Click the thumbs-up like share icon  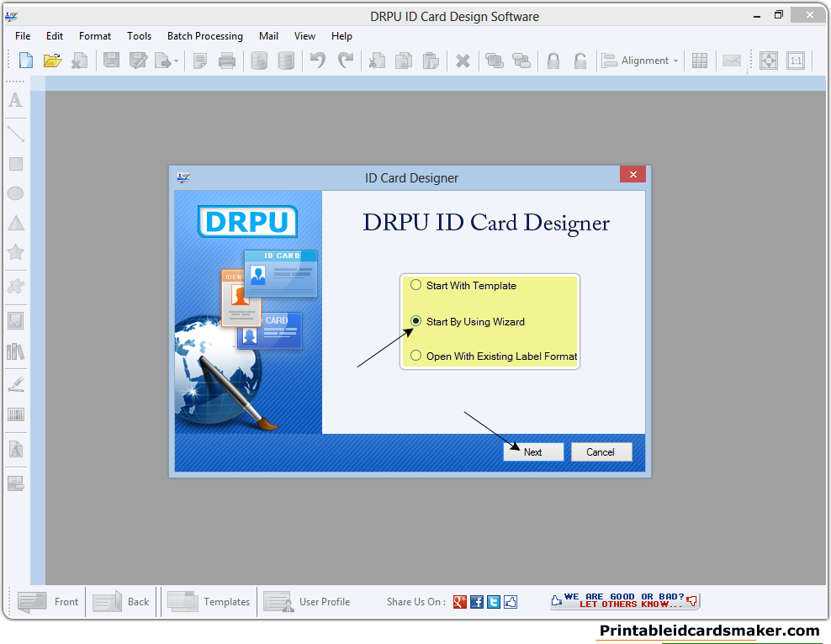pyautogui.click(x=511, y=602)
